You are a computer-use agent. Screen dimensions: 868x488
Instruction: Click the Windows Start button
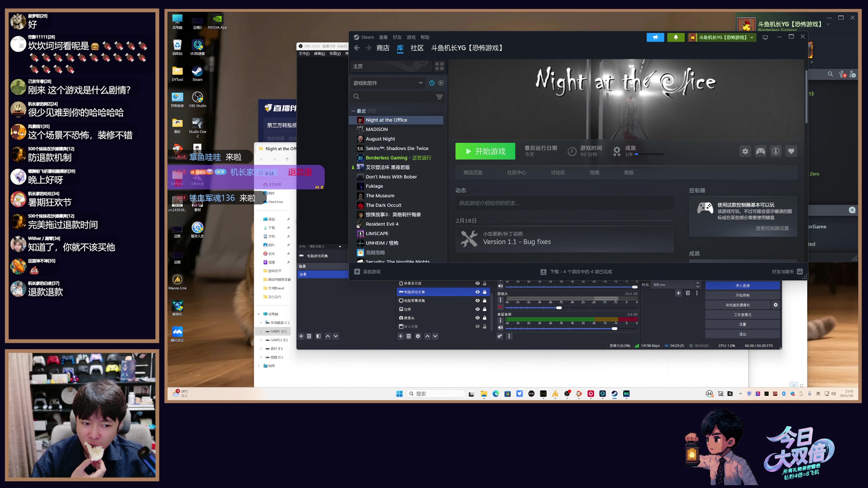[x=399, y=394]
